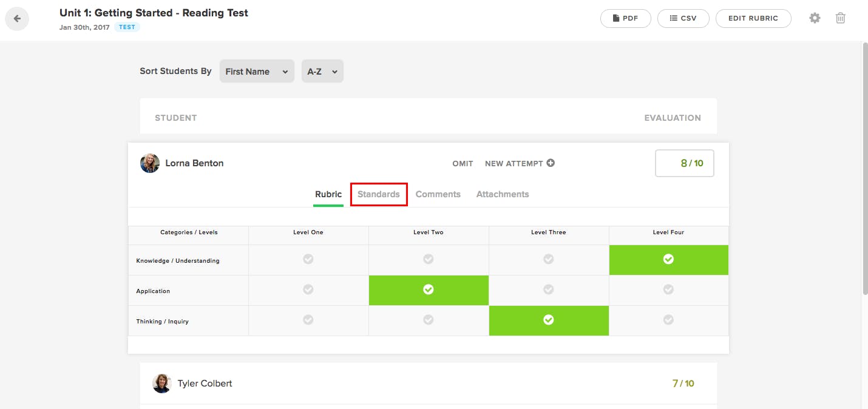Export the results as PDF
Image resolution: width=868 pixels, height=409 pixels.
626,18
